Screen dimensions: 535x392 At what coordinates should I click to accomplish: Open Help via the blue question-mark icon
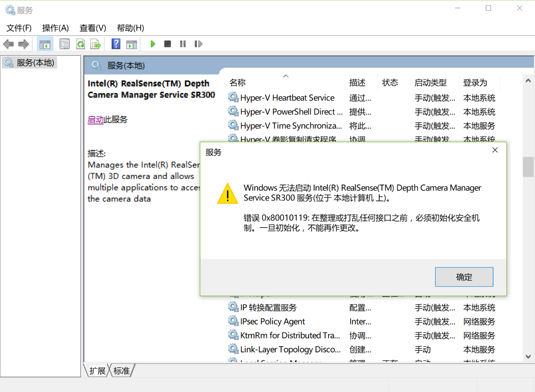pyautogui.click(x=116, y=44)
